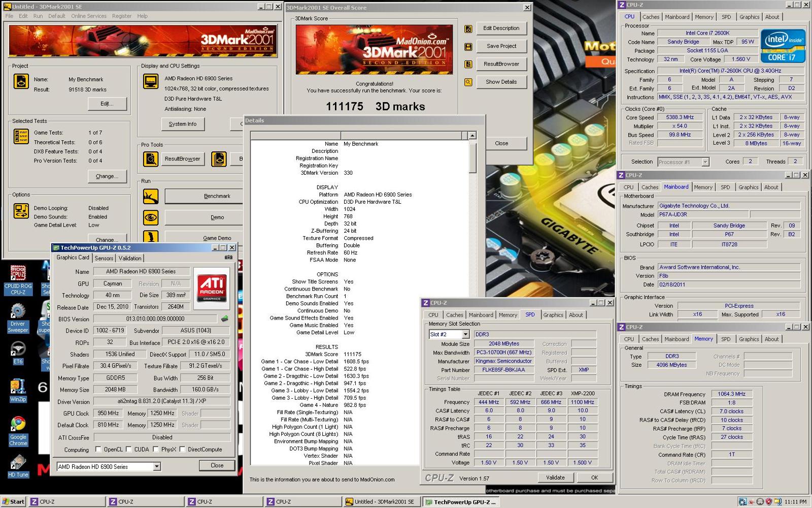Image resolution: width=812 pixels, height=508 pixels.
Task: Enable the PhysX checkbox in GPU-Z
Action: [x=156, y=450]
